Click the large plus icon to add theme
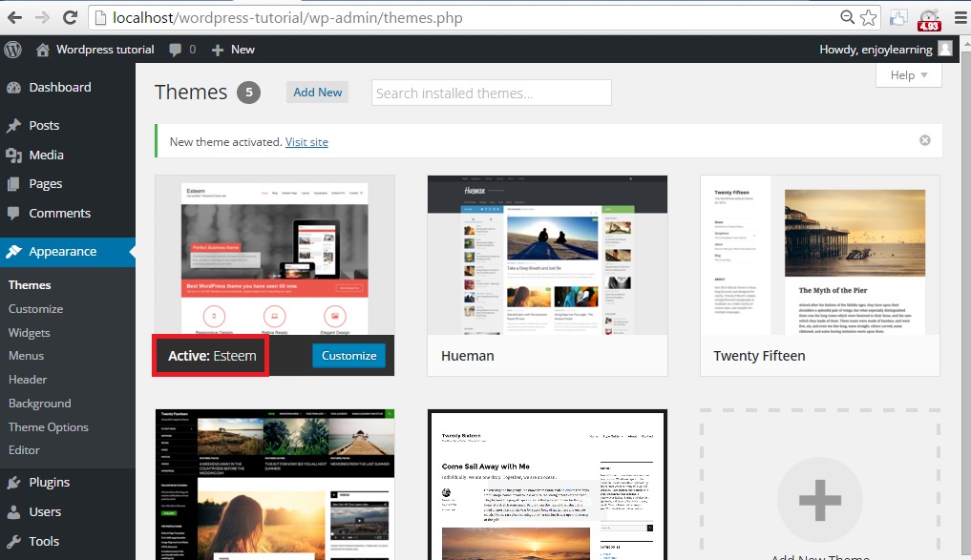The height and width of the screenshot is (560, 971). pos(820,500)
